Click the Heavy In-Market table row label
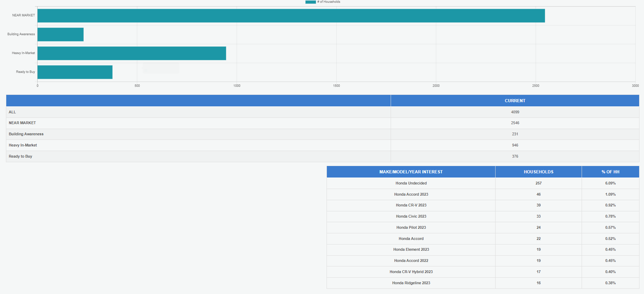The image size is (644, 294). point(23,145)
